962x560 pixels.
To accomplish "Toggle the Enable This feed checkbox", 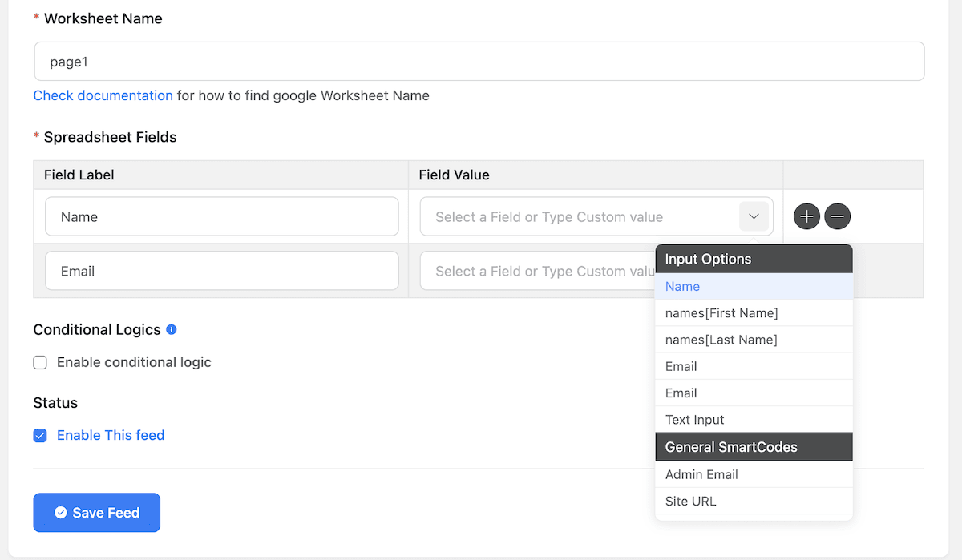I will tap(40, 435).
